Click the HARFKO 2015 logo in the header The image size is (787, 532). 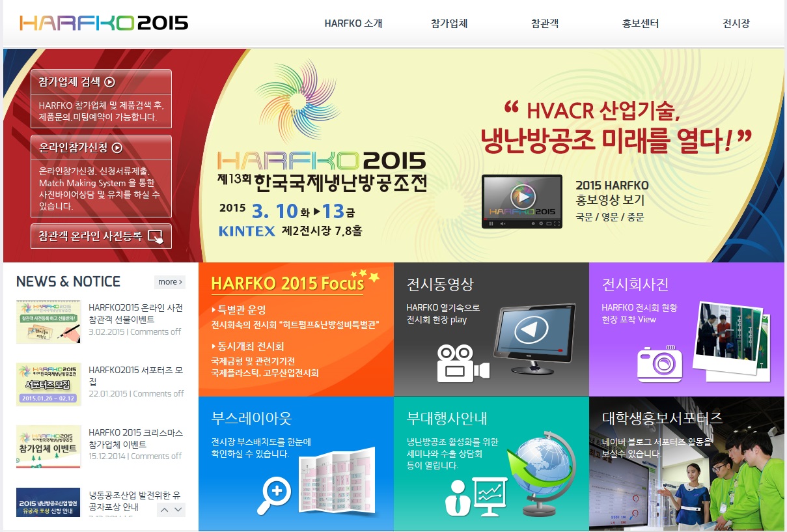pos(104,23)
